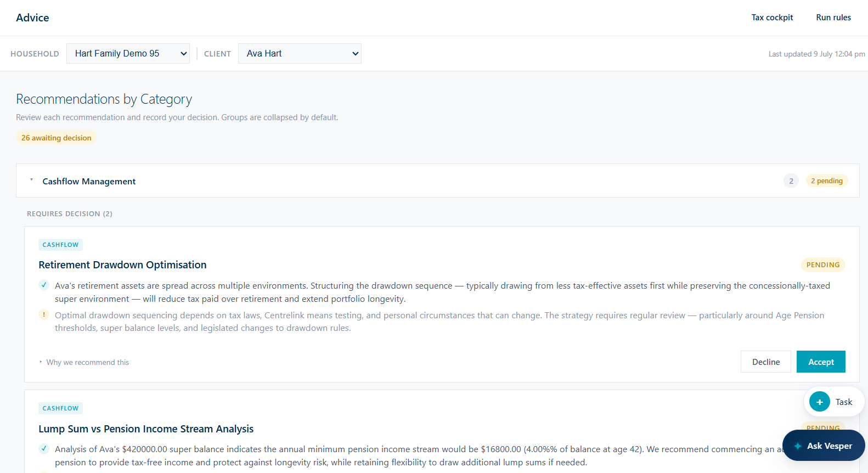Click the sparkle icon on Ask Vesper
Viewport: 868px width, 473px height.
click(x=798, y=446)
